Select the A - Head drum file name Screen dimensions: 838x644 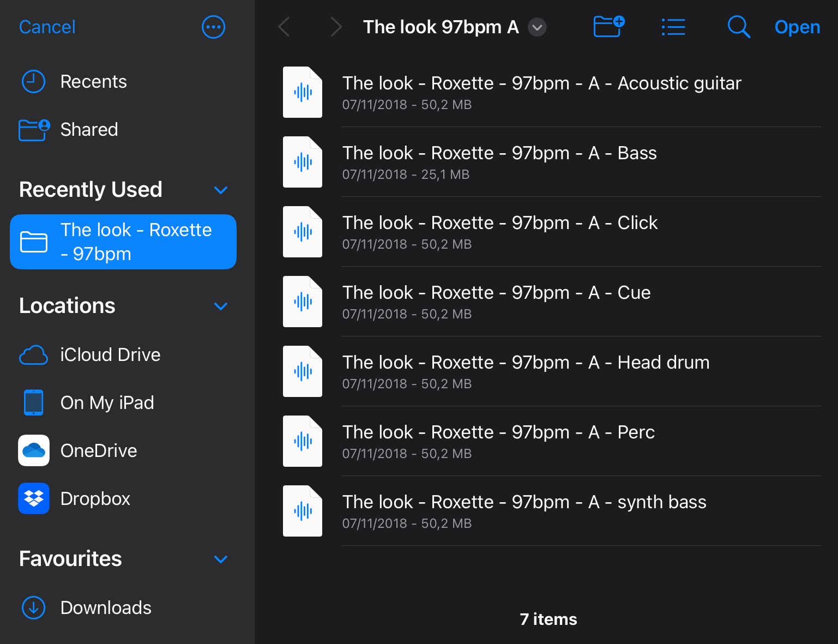(x=526, y=362)
